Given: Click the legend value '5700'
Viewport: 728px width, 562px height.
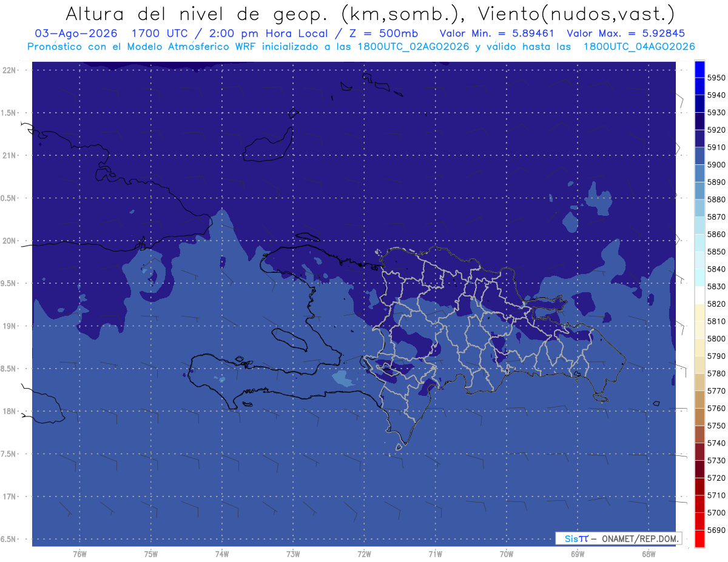Looking at the screenshot, I should [x=716, y=513].
